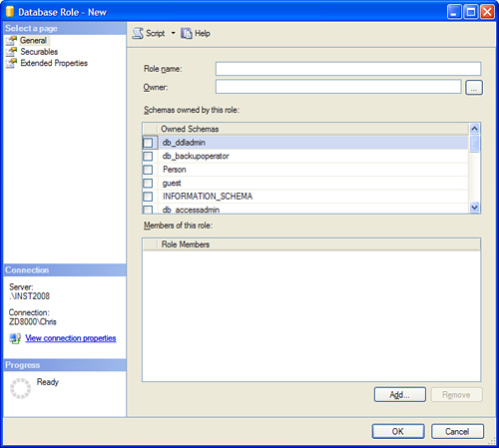Open View connection properties link

click(x=71, y=338)
